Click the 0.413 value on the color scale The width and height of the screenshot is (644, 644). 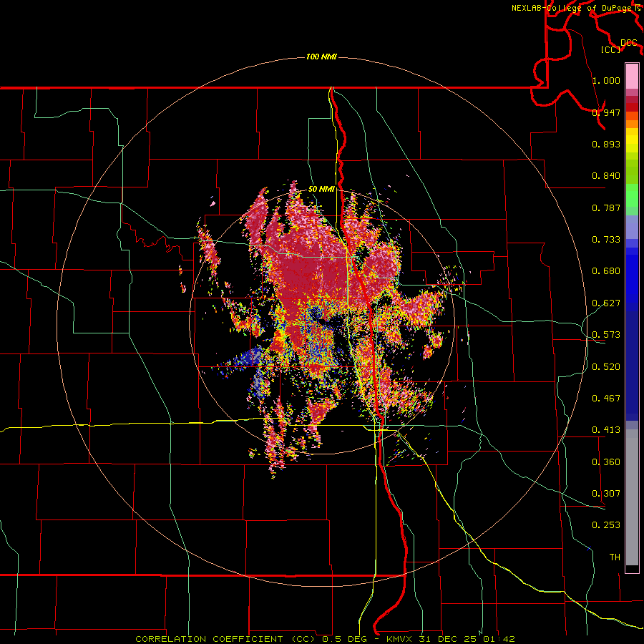606,430
